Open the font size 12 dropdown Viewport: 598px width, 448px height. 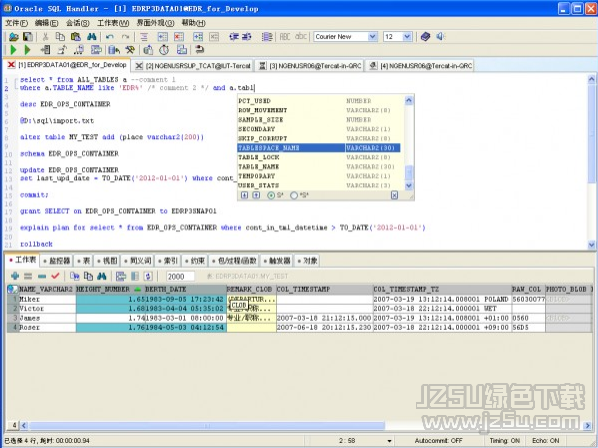(407, 37)
